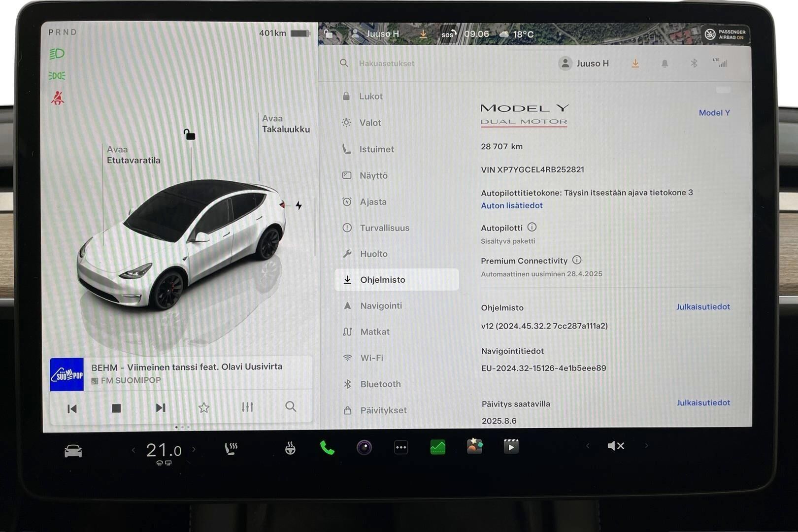Tap Avaa Takaluukku to open trunk
The image size is (798, 532).
tap(286, 124)
